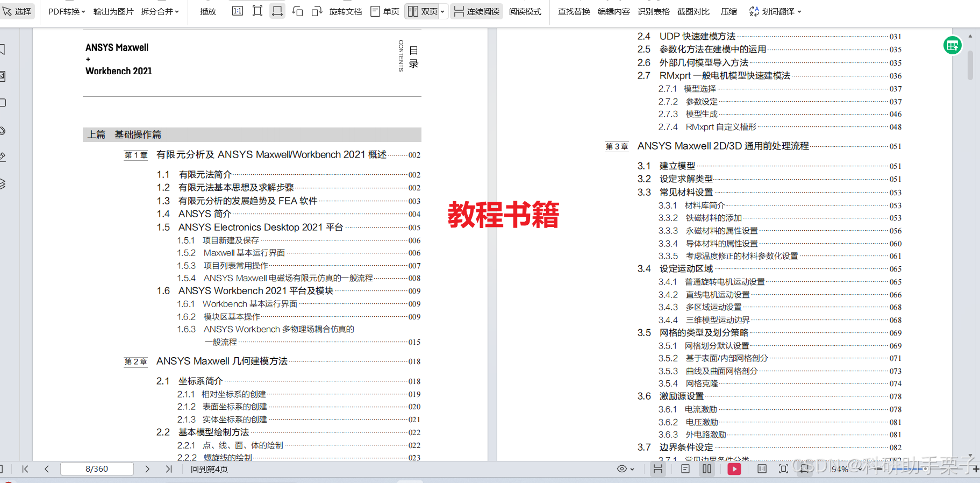Click the scroll up arrow at the top of the scrollbar
This screenshot has width=980, height=483.
[x=970, y=36]
